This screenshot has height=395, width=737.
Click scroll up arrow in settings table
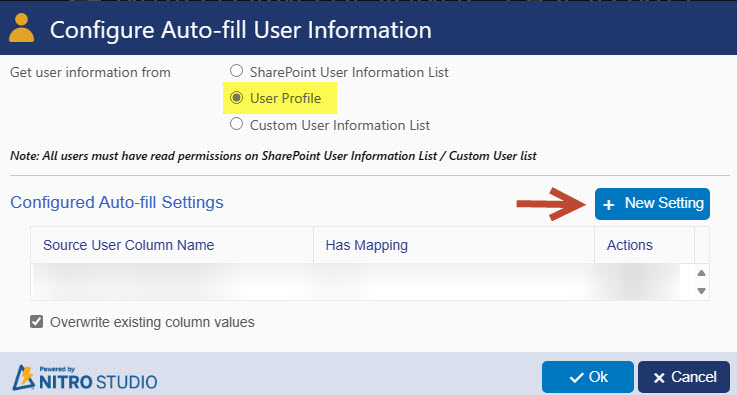click(701, 273)
